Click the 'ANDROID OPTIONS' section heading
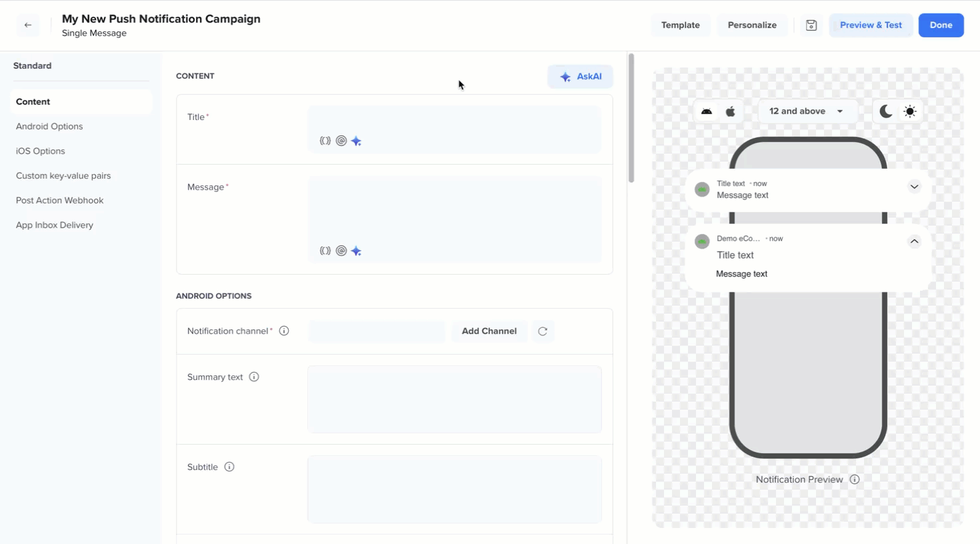This screenshot has height=544, width=980. click(x=214, y=296)
